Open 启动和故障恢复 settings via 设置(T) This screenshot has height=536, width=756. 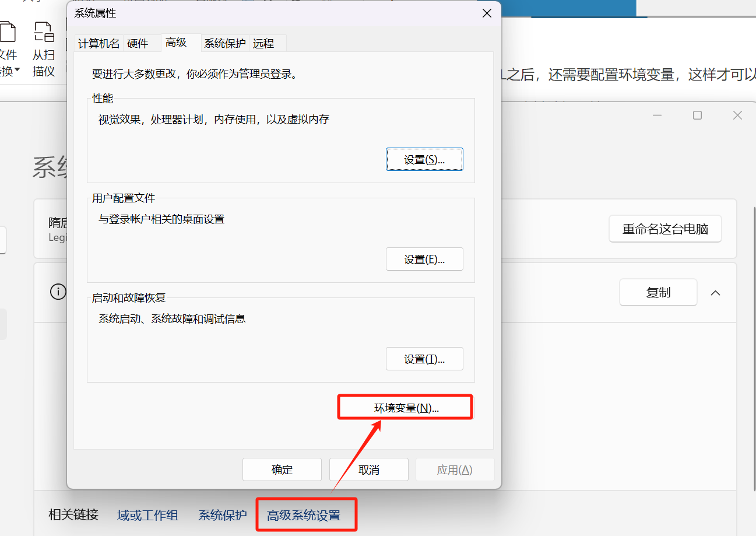pos(424,358)
